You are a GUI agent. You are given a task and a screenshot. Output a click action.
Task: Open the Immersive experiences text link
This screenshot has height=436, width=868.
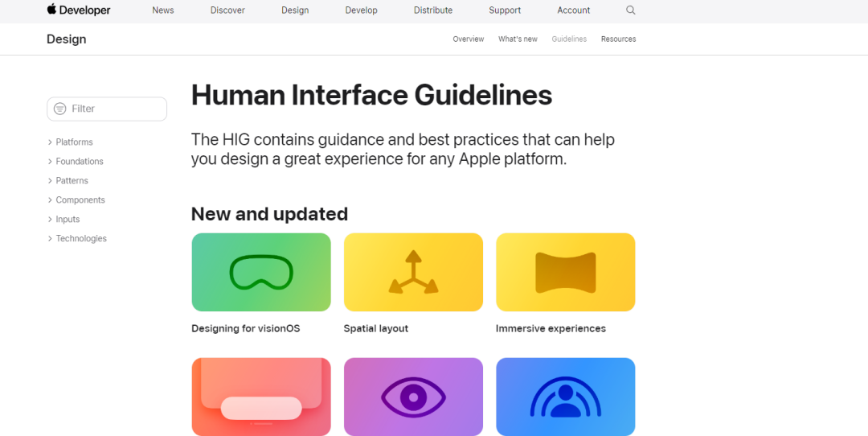(551, 328)
